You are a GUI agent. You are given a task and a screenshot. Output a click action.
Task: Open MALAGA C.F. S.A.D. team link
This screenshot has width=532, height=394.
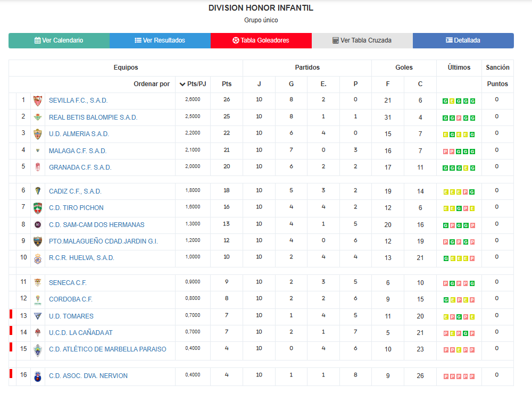(x=78, y=151)
